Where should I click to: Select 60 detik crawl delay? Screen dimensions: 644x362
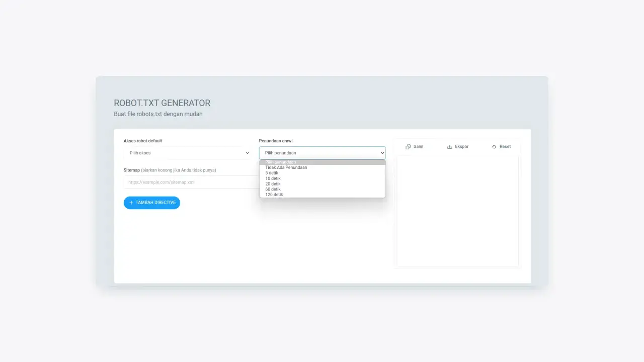(273, 189)
